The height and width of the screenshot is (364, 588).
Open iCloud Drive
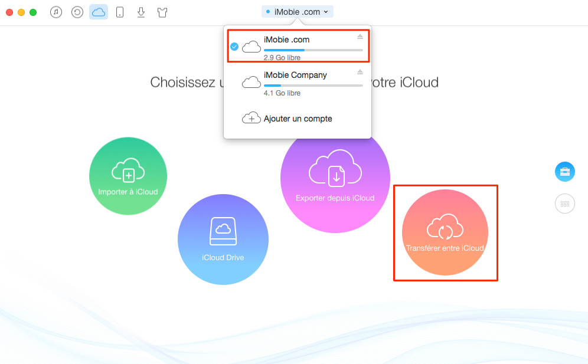pyautogui.click(x=223, y=239)
